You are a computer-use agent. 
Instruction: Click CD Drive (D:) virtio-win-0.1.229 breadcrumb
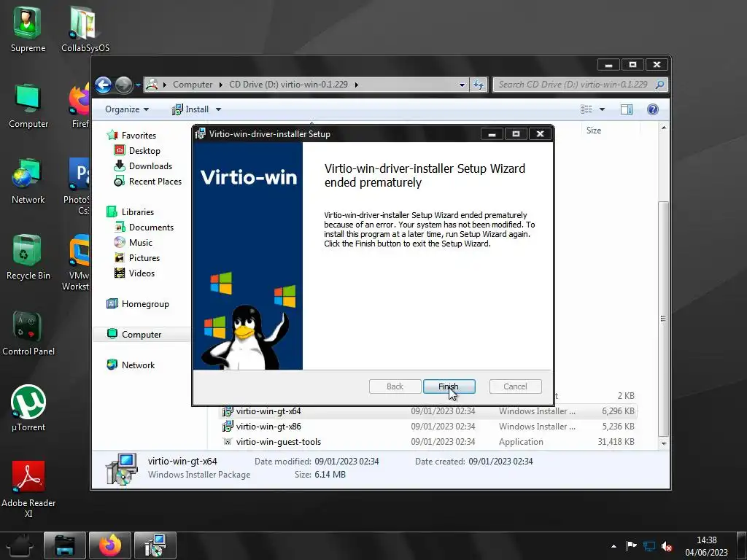tap(288, 85)
